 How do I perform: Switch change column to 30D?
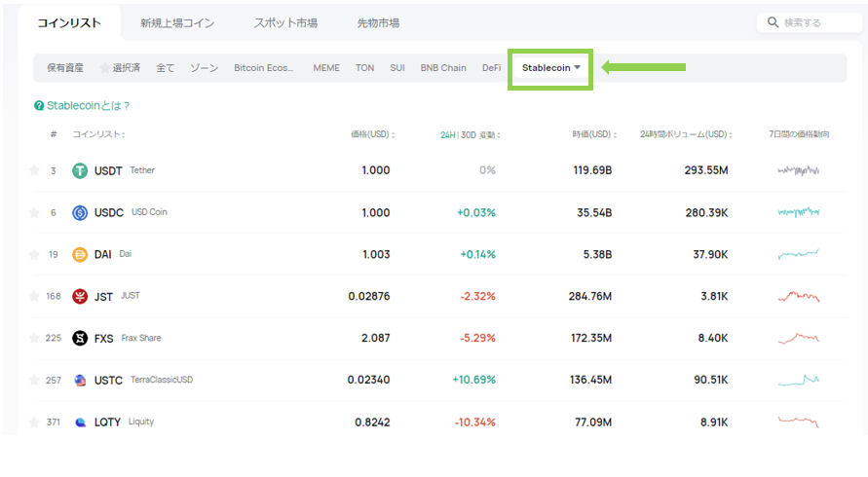[469, 135]
